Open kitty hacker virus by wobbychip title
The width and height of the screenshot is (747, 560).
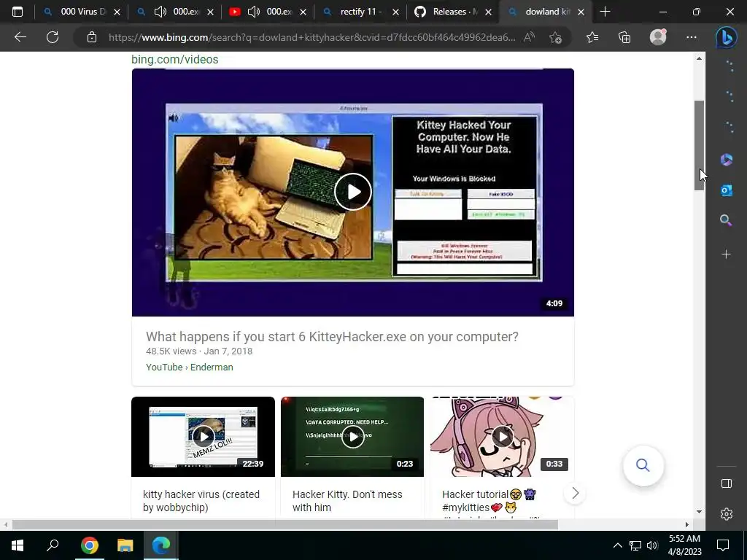(201, 501)
